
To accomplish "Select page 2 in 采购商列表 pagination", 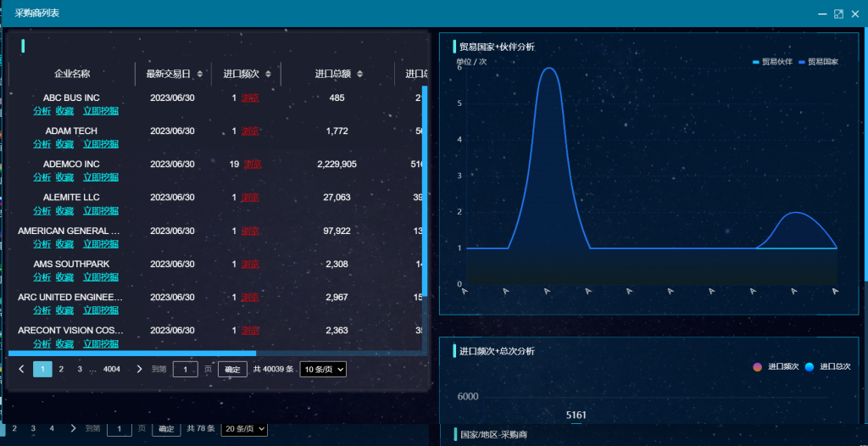I will (61, 369).
